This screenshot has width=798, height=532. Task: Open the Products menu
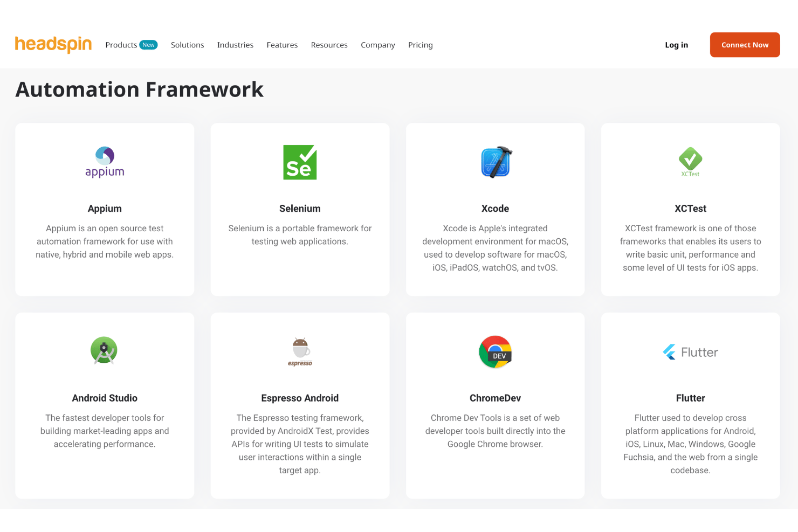click(121, 45)
